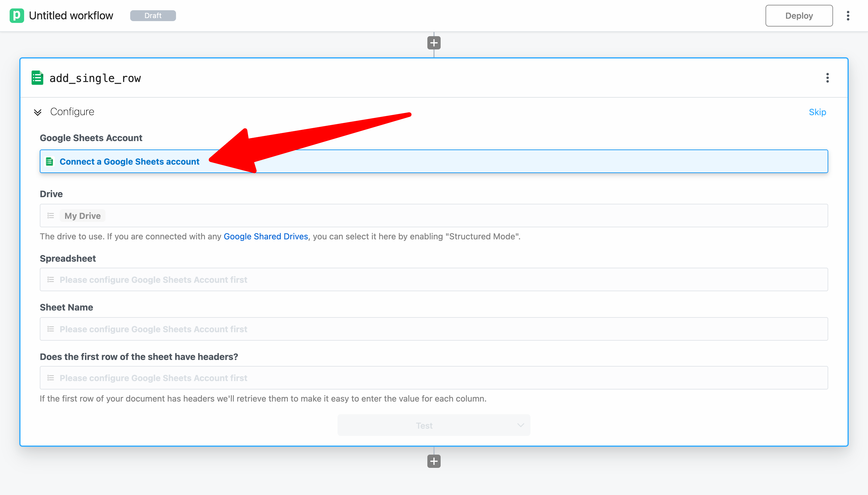Click the Draft status badge
The width and height of the screenshot is (868, 495).
point(153,16)
